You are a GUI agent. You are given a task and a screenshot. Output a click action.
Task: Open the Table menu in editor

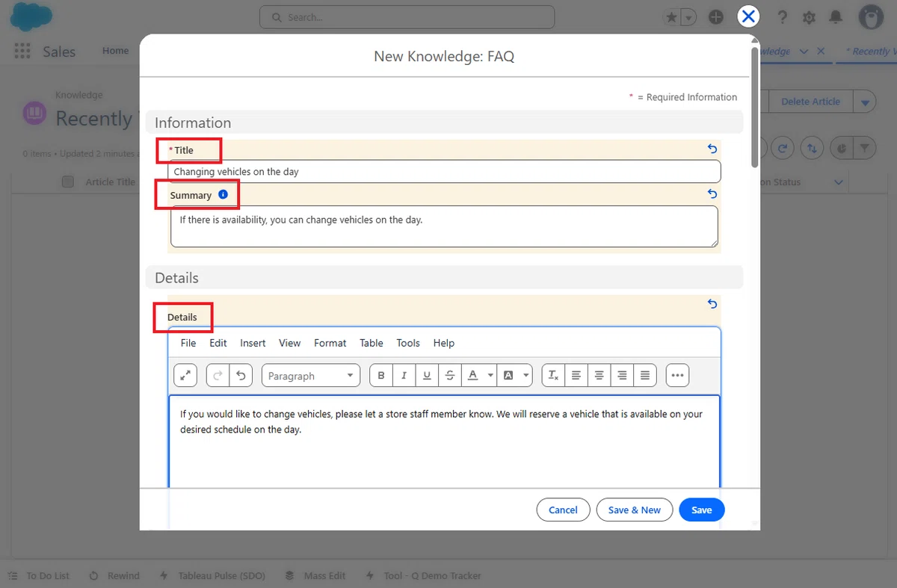372,343
